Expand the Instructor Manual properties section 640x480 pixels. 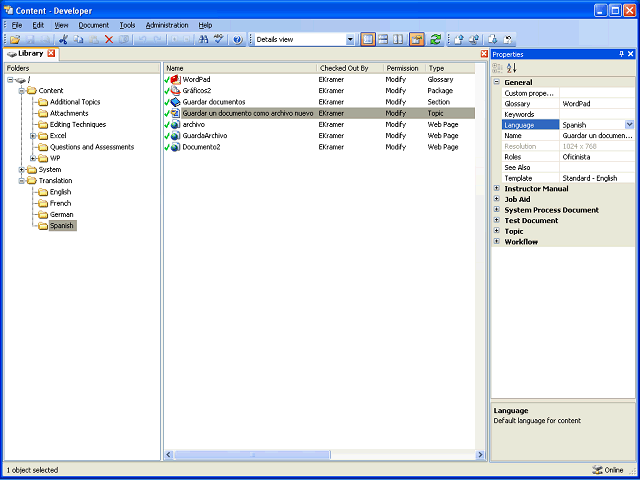[x=497, y=188]
